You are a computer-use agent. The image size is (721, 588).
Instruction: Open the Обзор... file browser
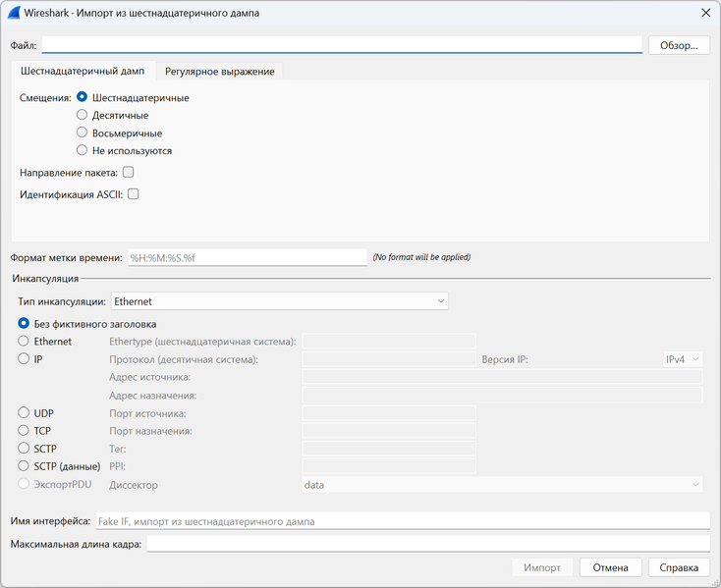tap(679, 45)
